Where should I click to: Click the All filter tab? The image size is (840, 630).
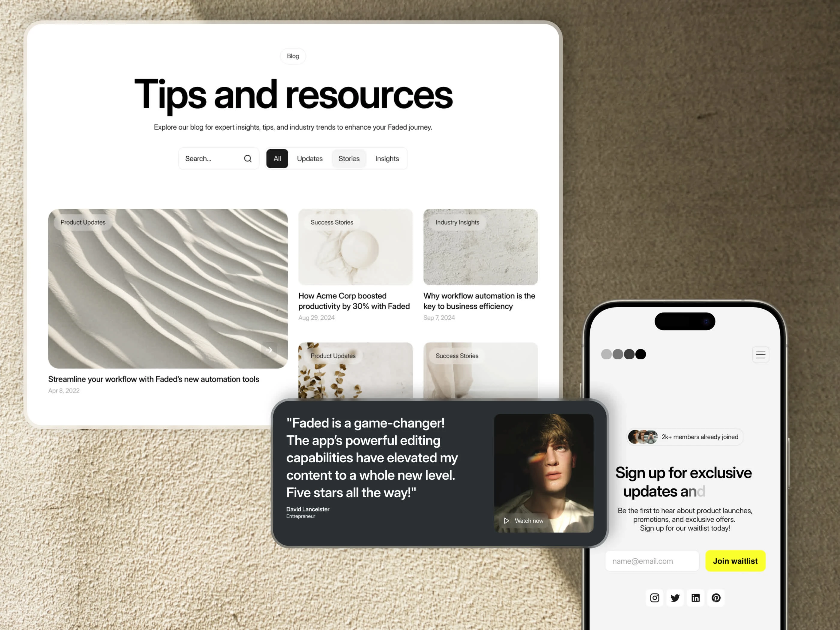click(277, 158)
